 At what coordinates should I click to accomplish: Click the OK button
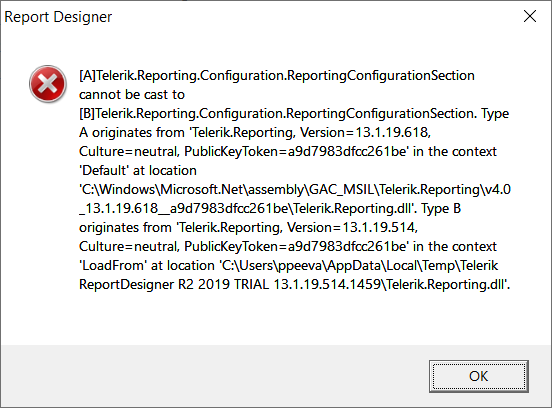(x=478, y=376)
